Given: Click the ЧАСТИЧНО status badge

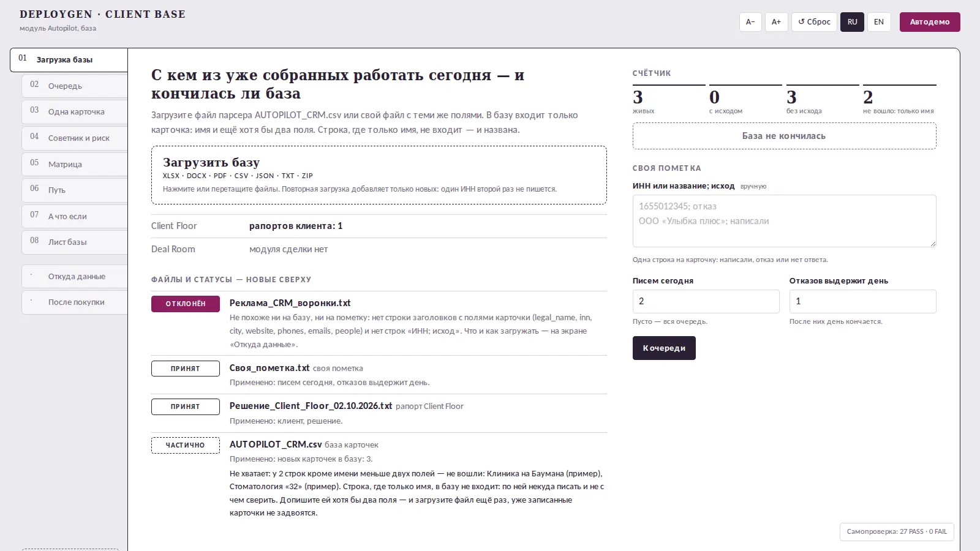Looking at the screenshot, I should coord(186,445).
